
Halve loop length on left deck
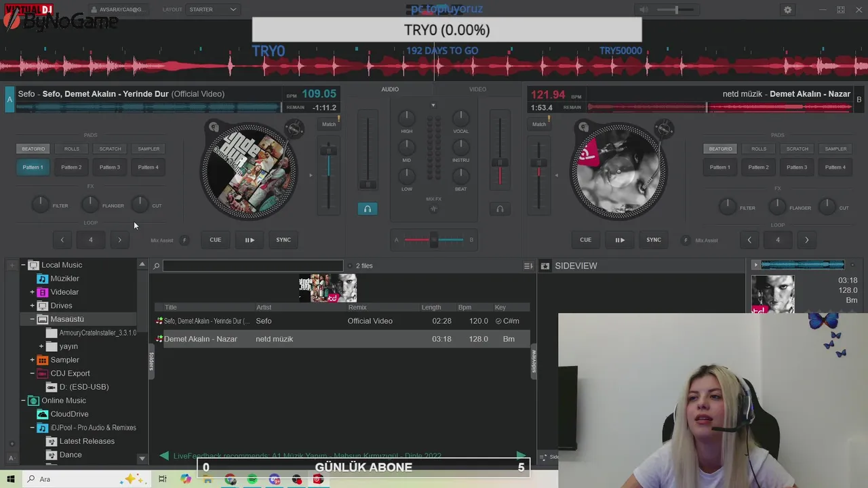(x=62, y=240)
